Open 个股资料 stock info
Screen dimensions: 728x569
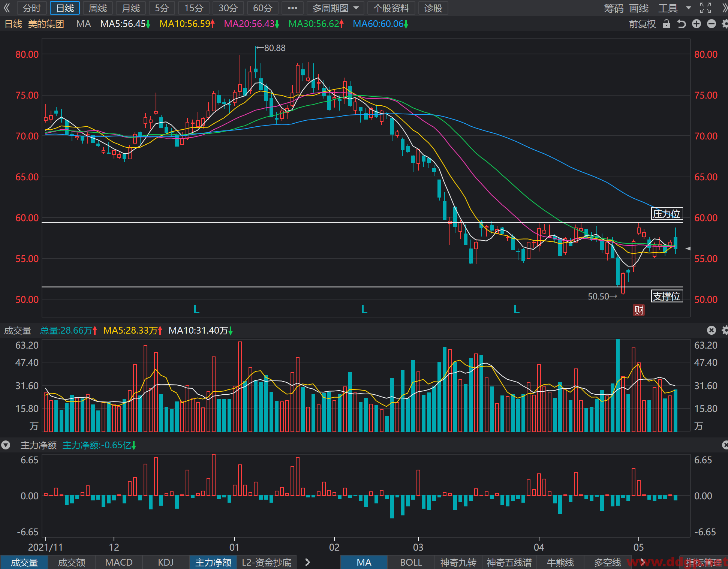[x=391, y=8]
